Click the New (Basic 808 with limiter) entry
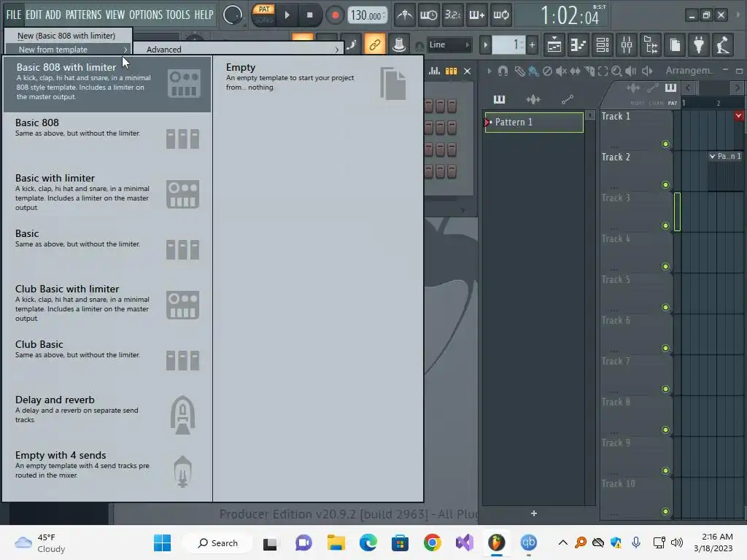 68,36
